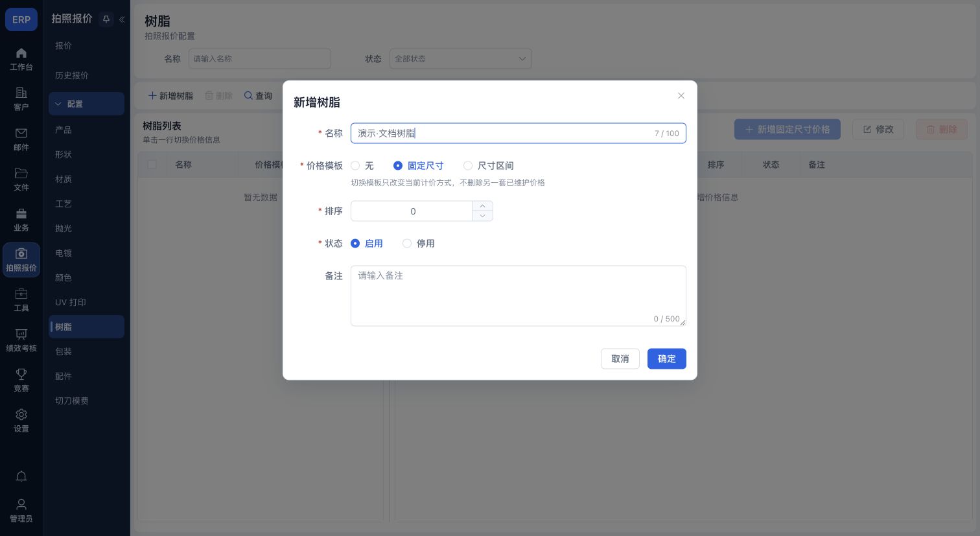Open UV 打印 menu item
The width and height of the screenshot is (980, 536).
point(86,302)
